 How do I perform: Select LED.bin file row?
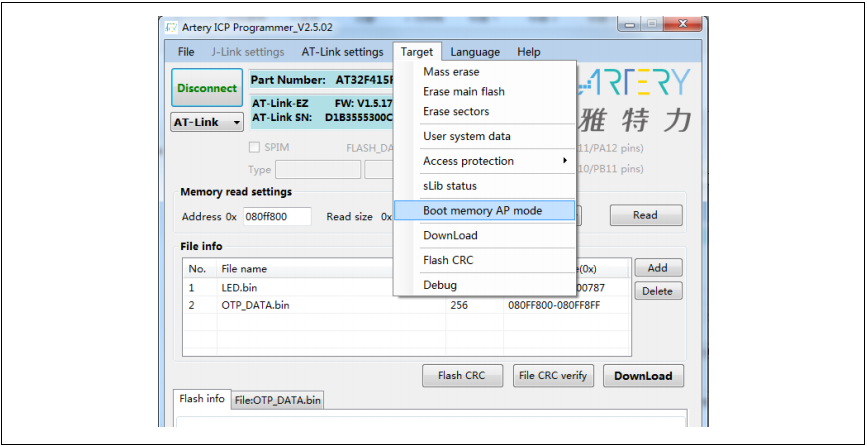click(x=406, y=288)
